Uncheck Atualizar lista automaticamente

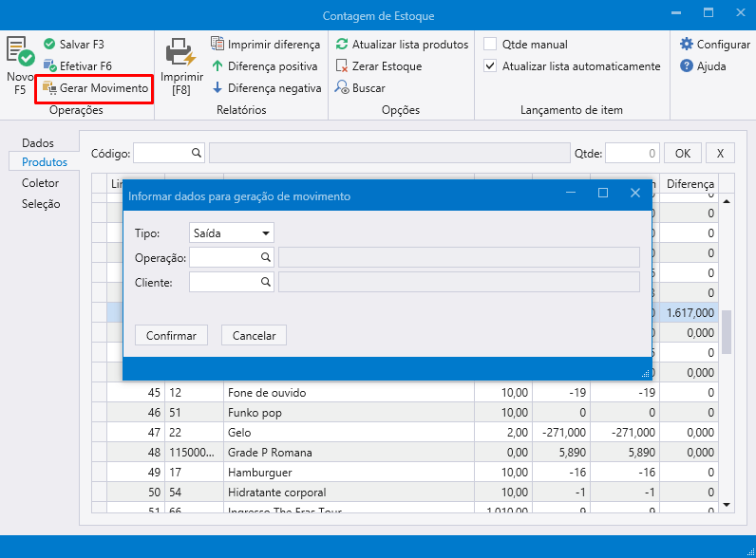click(490, 66)
